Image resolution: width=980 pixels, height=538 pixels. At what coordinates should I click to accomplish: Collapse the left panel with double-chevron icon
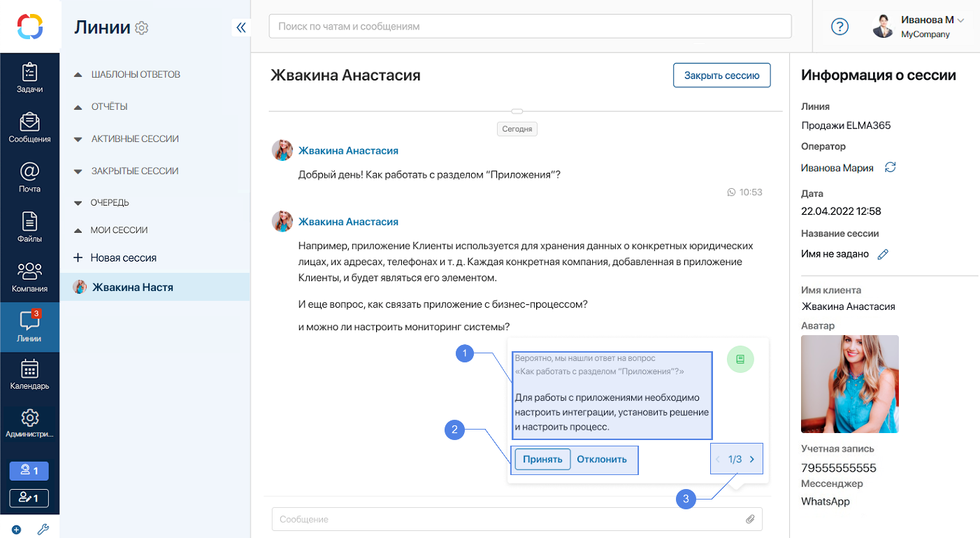(241, 28)
